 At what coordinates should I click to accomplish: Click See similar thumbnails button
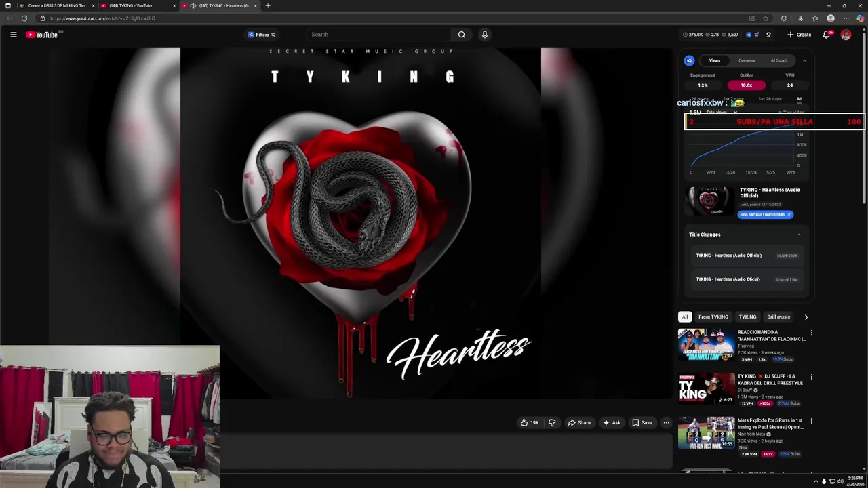(x=765, y=215)
